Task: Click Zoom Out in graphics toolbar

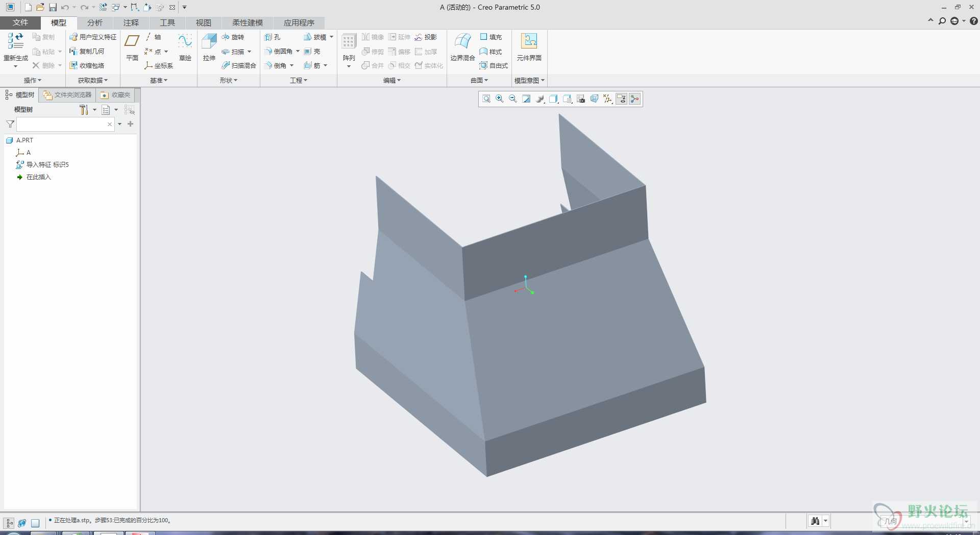Action: pos(513,99)
